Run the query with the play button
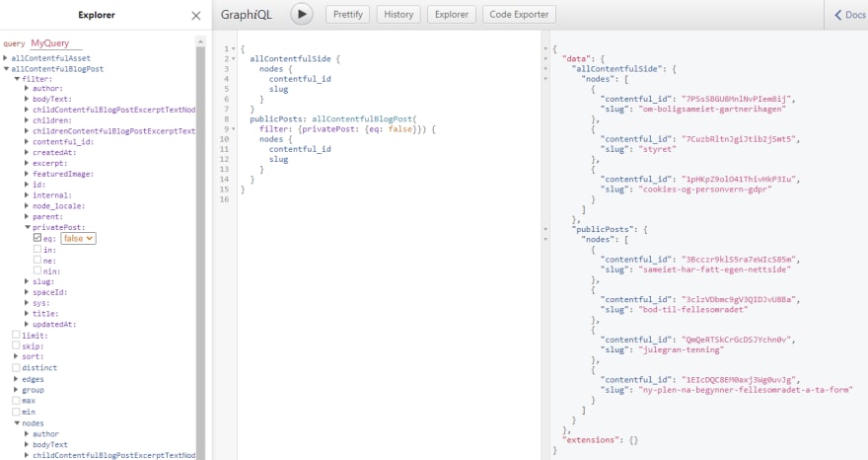 (302, 15)
